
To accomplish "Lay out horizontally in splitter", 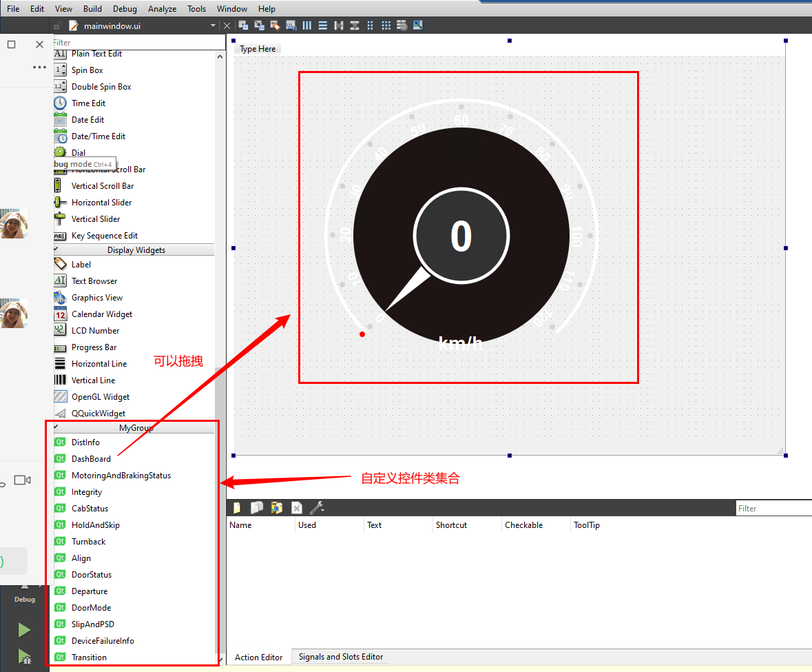I will pos(339,26).
